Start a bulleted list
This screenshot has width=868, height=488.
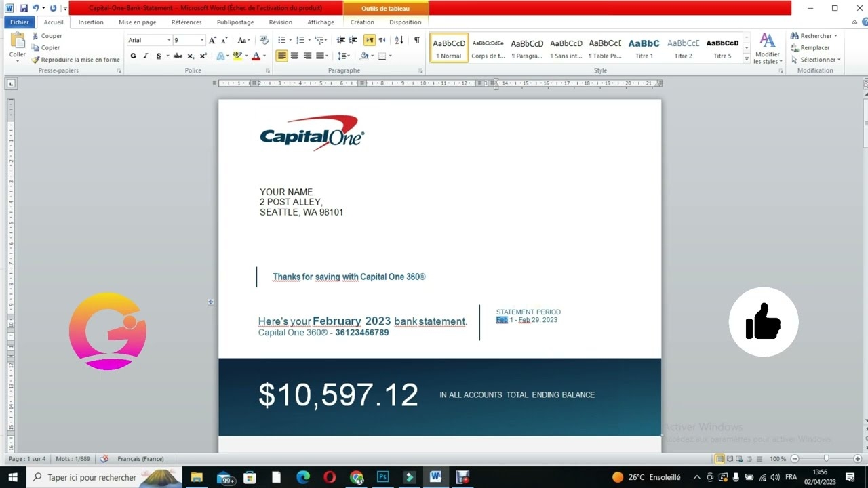tap(282, 41)
